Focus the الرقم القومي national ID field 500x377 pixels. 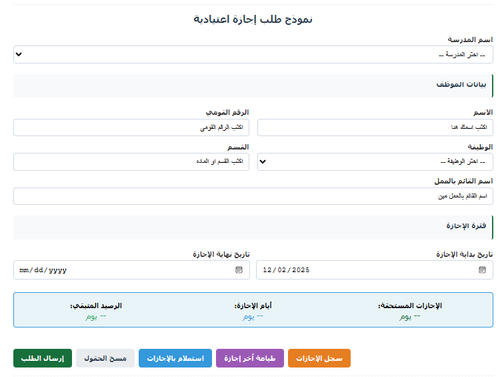(x=131, y=127)
